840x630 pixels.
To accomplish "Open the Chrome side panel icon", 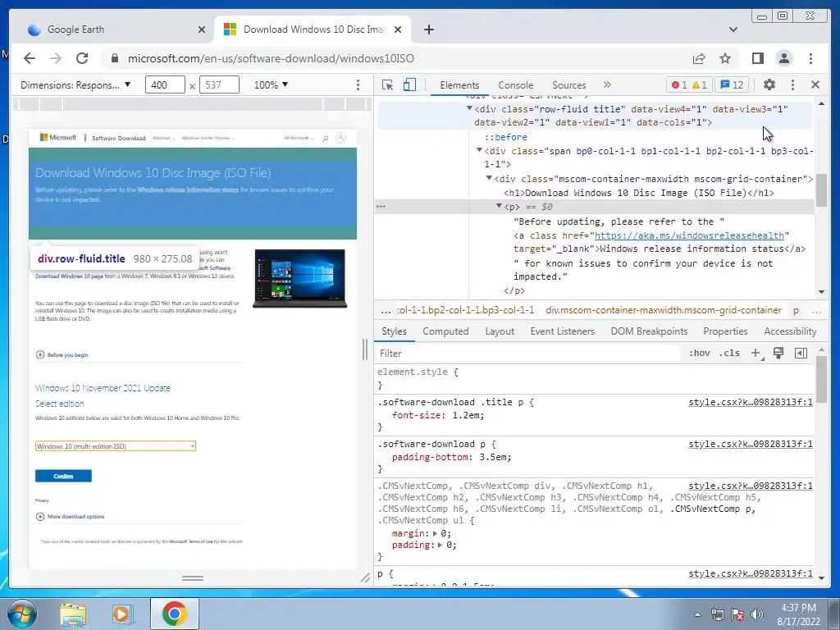I will pos(757,58).
